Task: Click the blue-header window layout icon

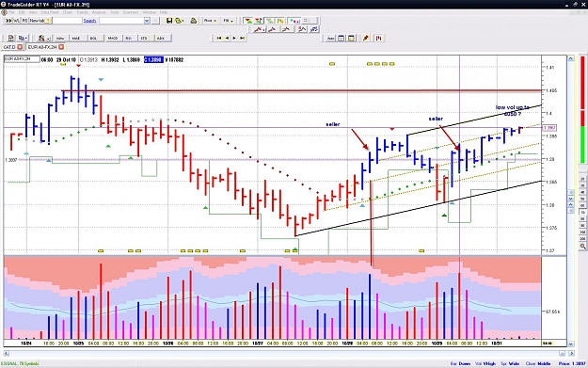Action: pos(342,39)
